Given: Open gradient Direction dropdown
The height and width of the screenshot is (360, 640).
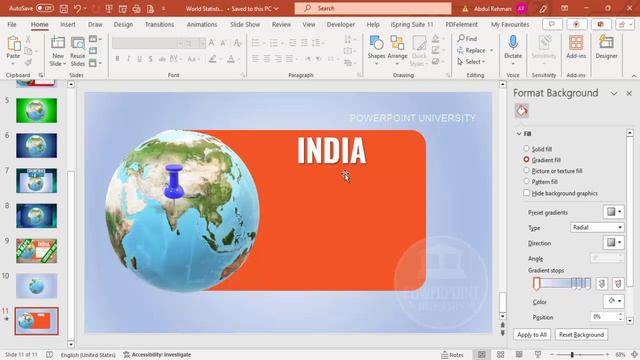Looking at the screenshot, I should (613, 242).
